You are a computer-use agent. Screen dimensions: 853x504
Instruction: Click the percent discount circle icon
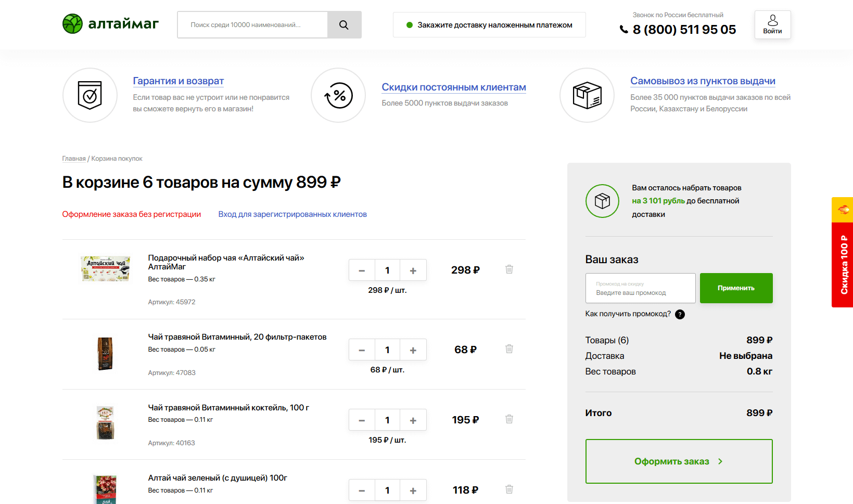pos(338,95)
